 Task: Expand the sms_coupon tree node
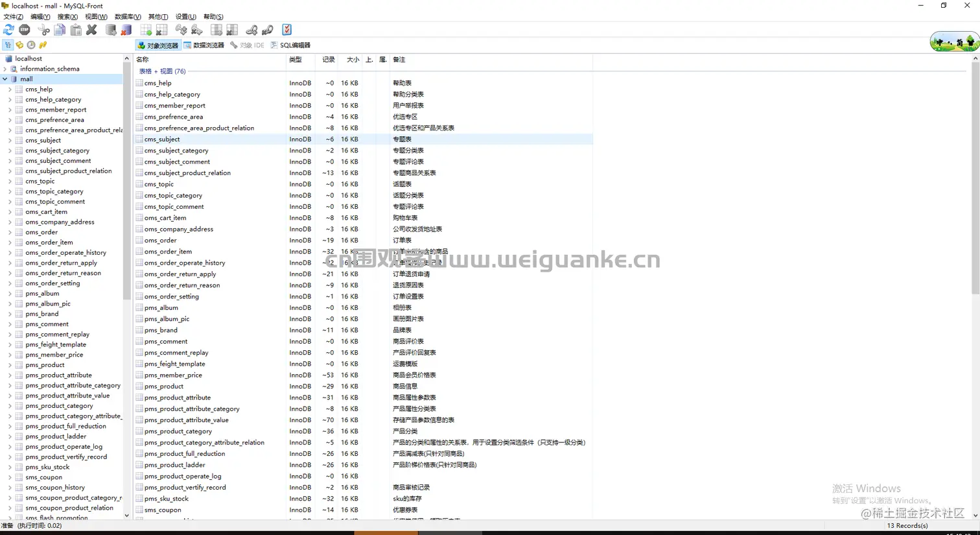coord(10,477)
